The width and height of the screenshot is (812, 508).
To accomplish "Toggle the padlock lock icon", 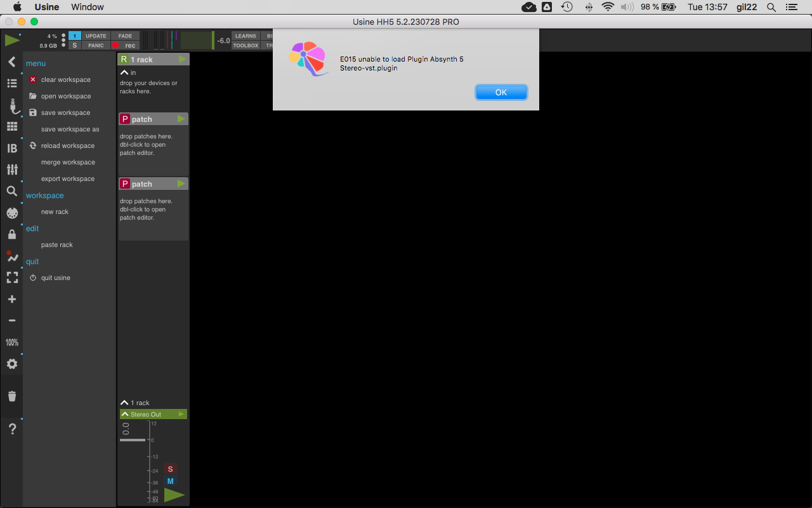I will (x=11, y=234).
